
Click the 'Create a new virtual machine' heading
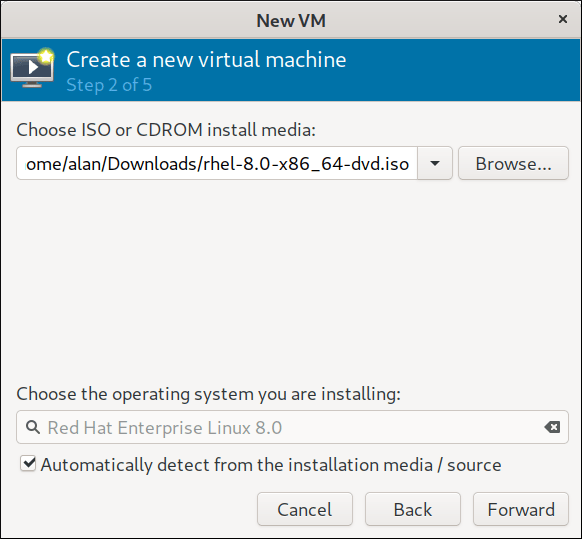(206, 60)
